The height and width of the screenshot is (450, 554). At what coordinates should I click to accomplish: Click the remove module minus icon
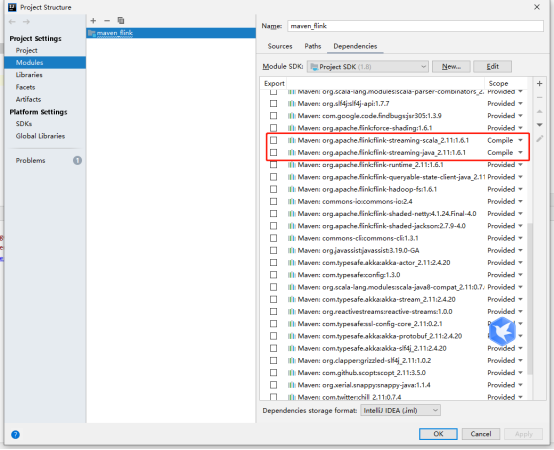[x=107, y=20]
